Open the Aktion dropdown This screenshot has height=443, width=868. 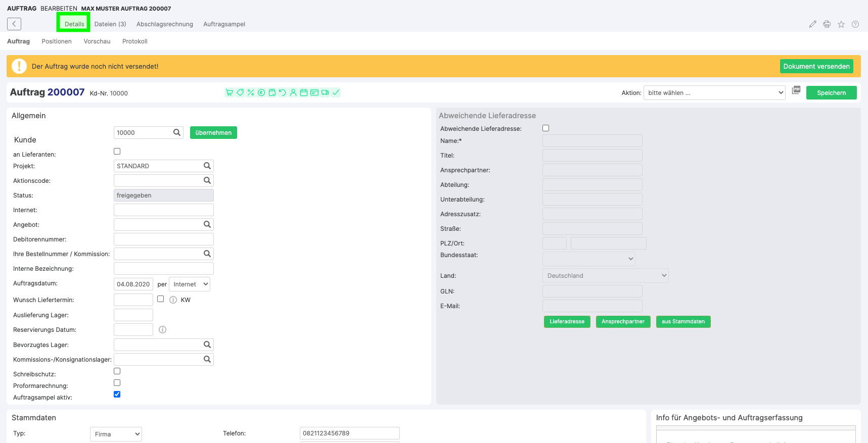point(714,93)
